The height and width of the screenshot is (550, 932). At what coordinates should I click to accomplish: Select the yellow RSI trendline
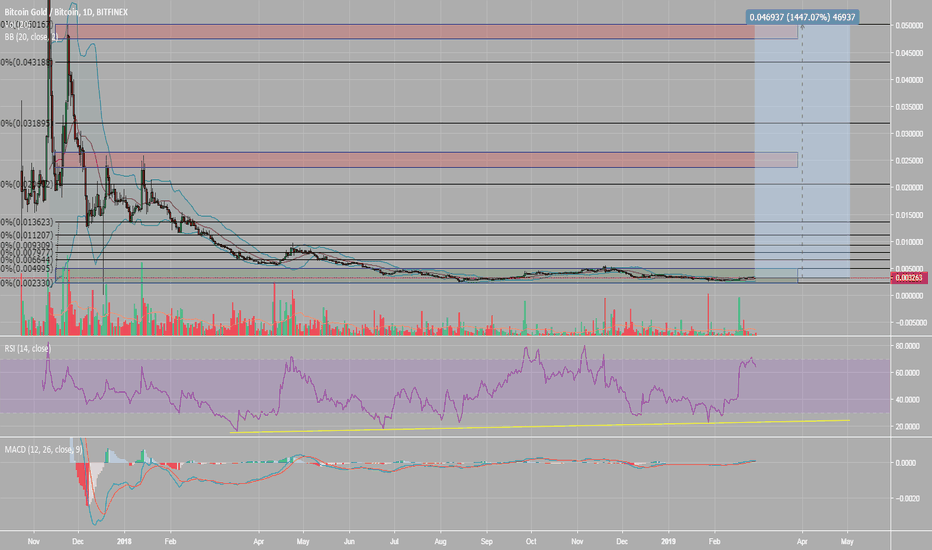click(540, 426)
